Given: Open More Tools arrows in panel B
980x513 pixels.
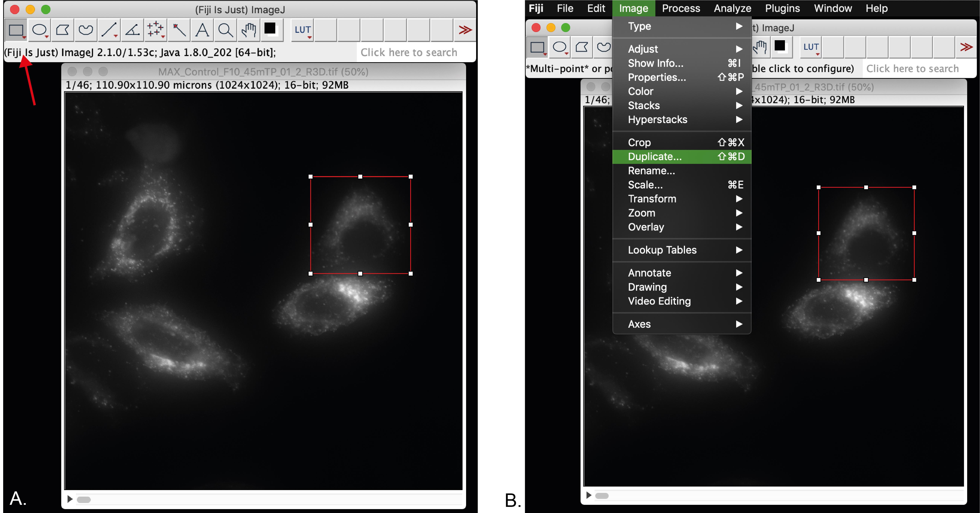Looking at the screenshot, I should pos(966,47).
